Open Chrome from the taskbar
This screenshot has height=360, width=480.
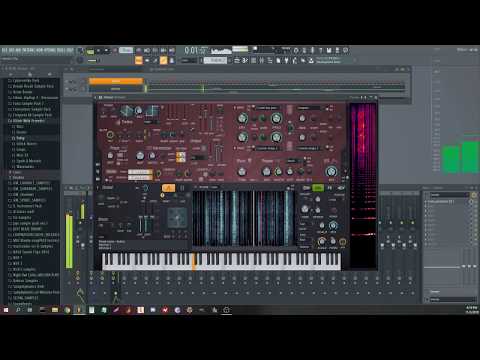(67, 310)
